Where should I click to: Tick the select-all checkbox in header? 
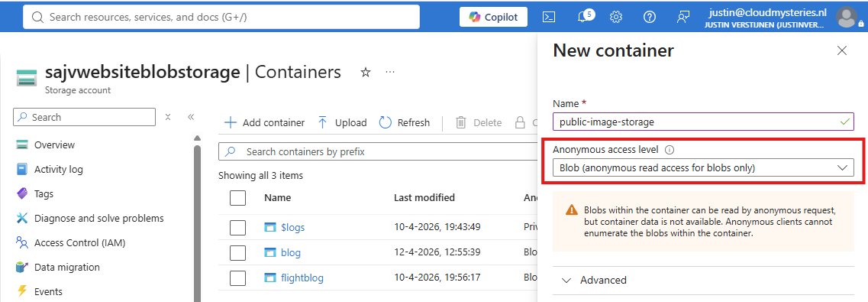coord(237,198)
